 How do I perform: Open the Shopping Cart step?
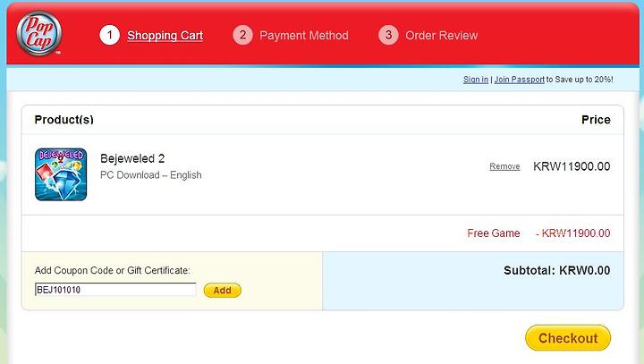click(165, 36)
